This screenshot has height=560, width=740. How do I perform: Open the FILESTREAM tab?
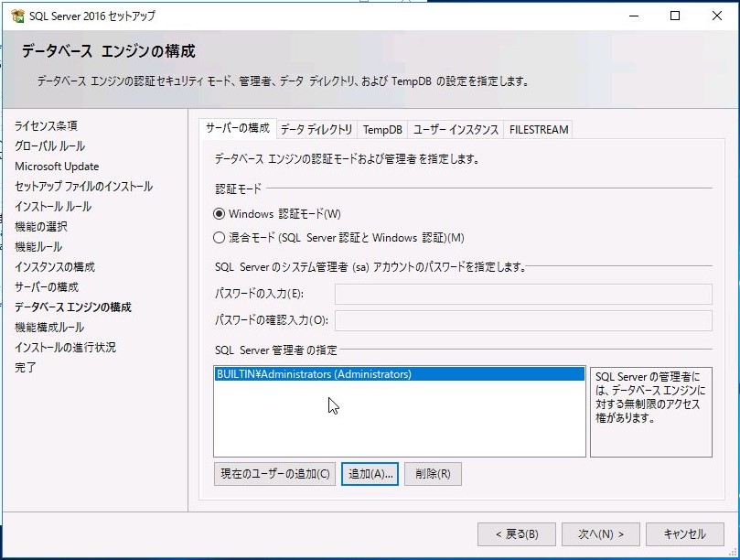pyautogui.click(x=539, y=129)
